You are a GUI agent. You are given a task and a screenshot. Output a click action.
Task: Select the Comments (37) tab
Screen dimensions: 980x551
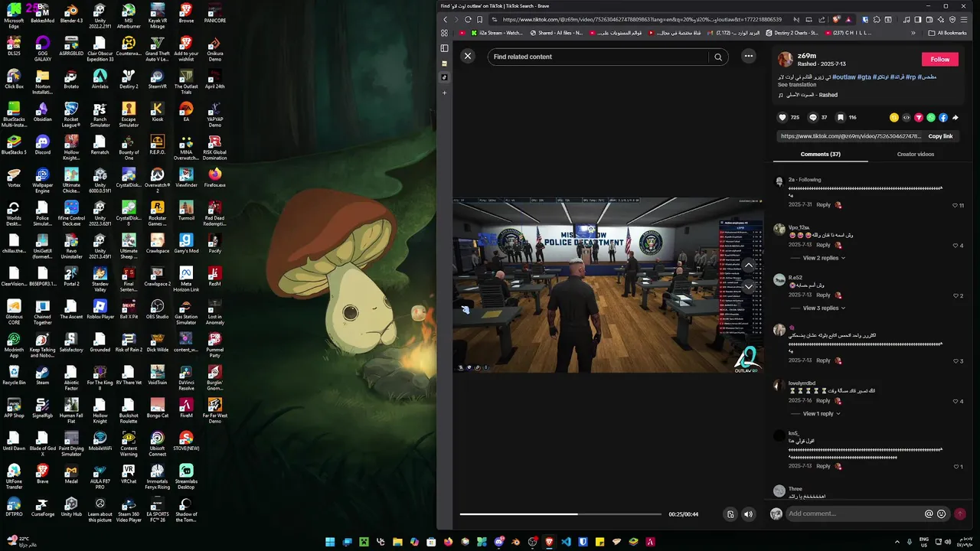[820, 154]
